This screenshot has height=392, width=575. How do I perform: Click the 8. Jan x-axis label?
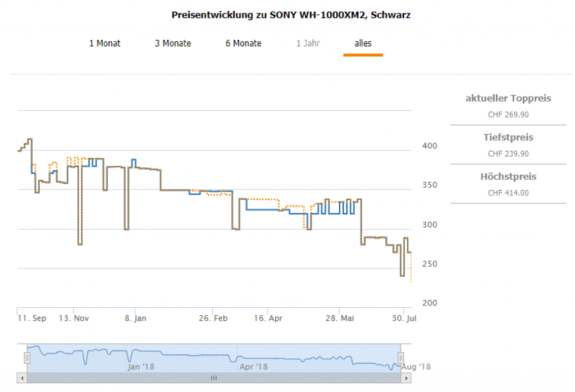pyautogui.click(x=135, y=318)
